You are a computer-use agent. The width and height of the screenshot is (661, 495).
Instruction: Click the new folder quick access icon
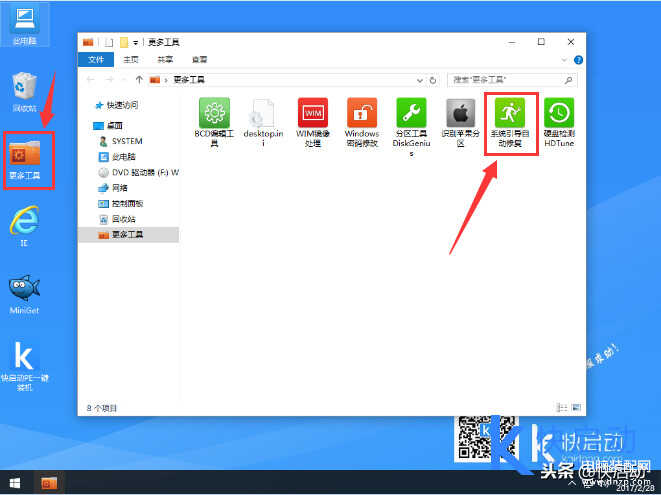click(x=124, y=42)
